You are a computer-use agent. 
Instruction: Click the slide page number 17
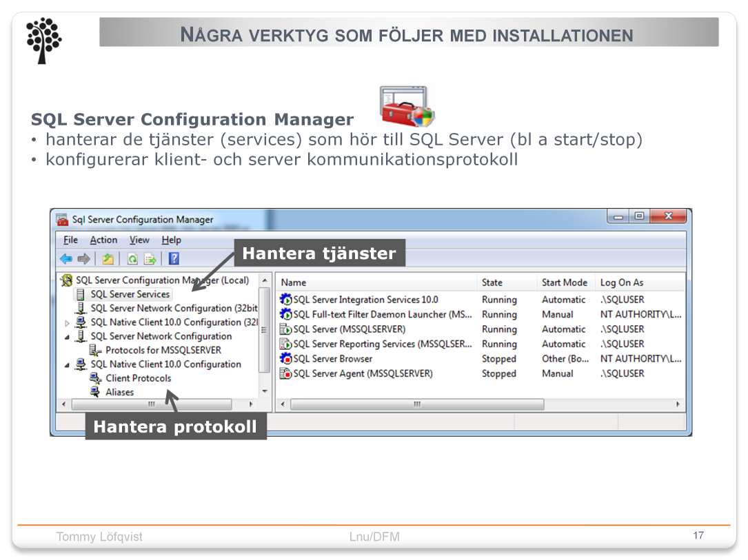(698, 536)
